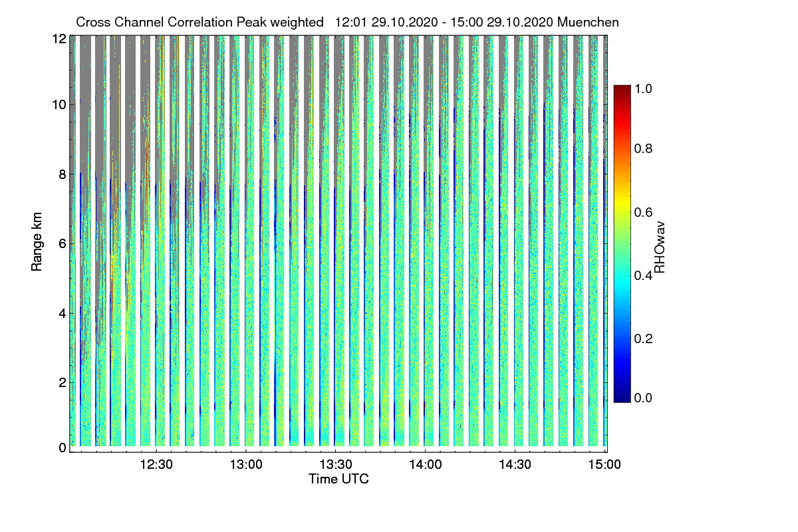
Task: Click the y-axis tick label '6'
Action: click(x=63, y=243)
